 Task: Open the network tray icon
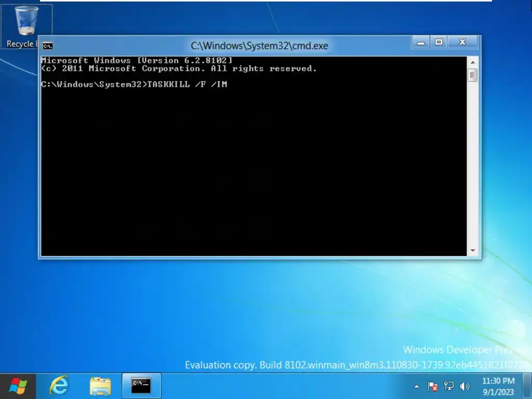point(448,386)
